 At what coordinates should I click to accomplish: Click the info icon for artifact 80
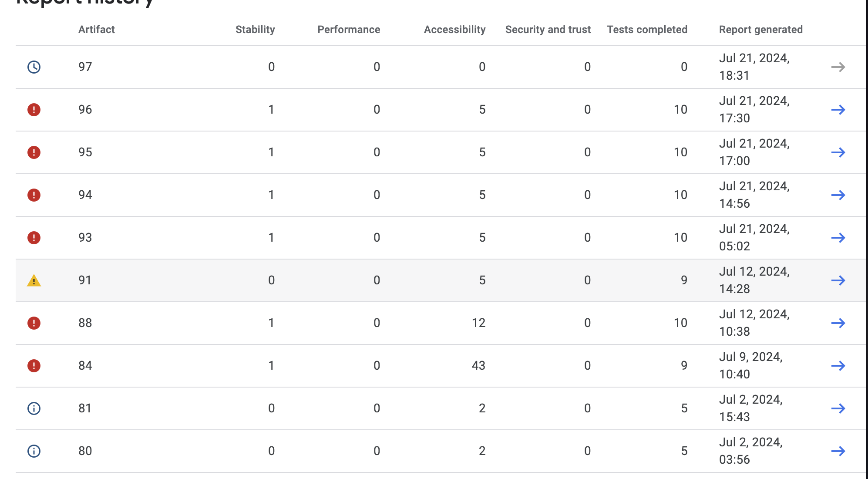coord(34,451)
